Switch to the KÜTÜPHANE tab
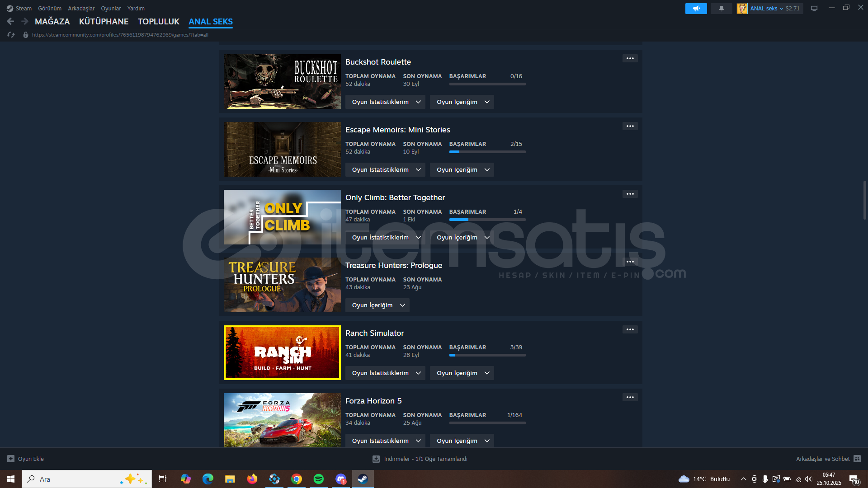 104,22
